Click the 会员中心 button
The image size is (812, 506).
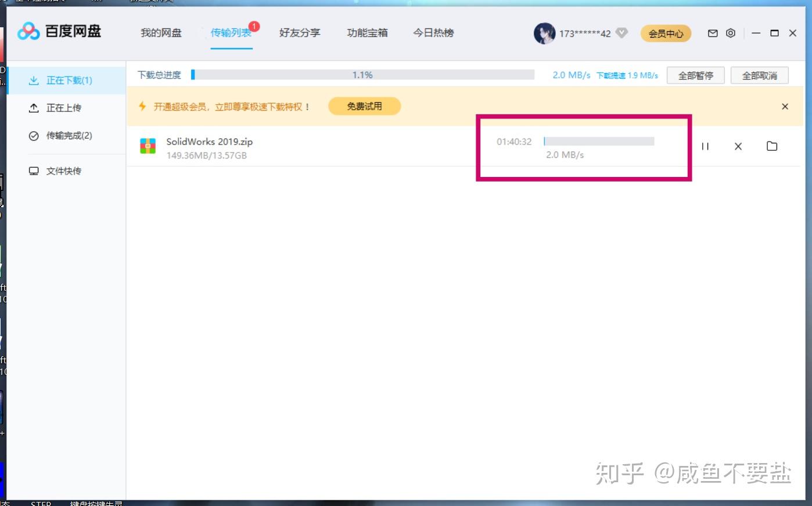[x=666, y=34]
